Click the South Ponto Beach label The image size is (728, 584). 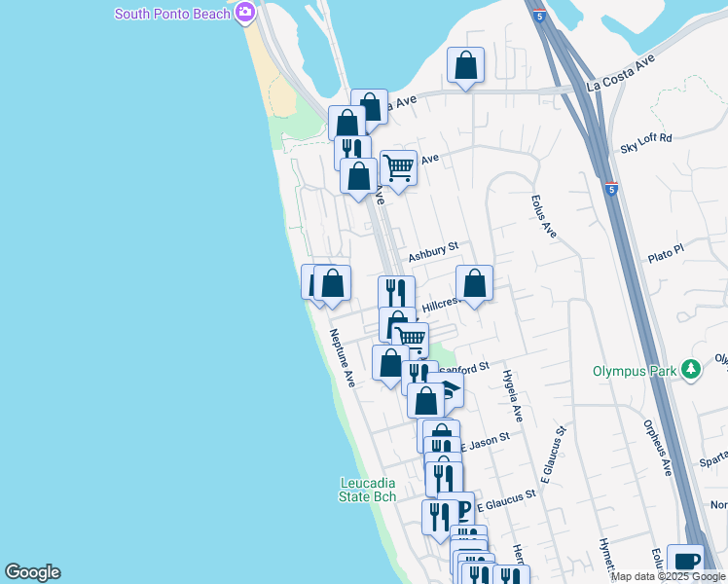click(172, 14)
